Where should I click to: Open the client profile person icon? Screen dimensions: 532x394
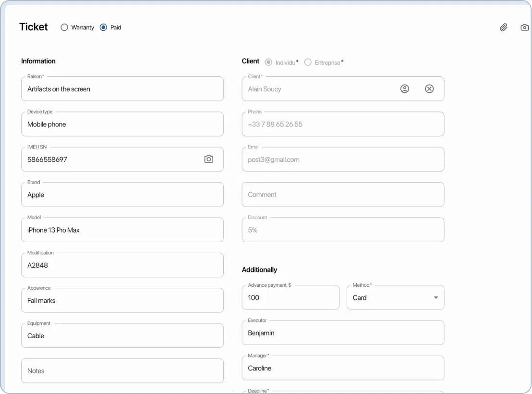click(x=405, y=88)
